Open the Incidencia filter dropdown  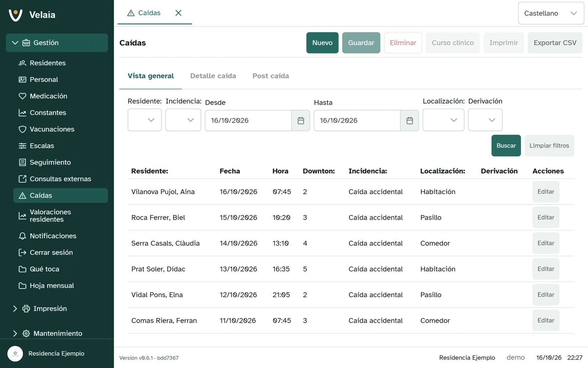[x=183, y=120]
